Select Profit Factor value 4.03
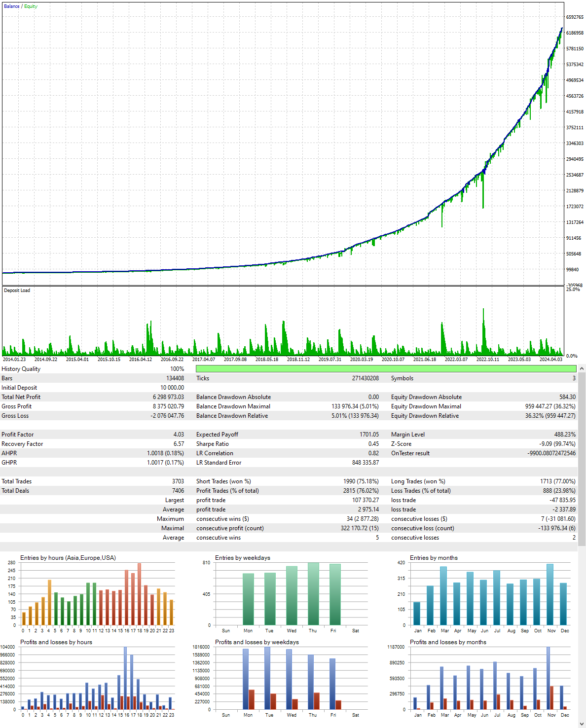The width and height of the screenshot is (586, 728). pyautogui.click(x=179, y=435)
